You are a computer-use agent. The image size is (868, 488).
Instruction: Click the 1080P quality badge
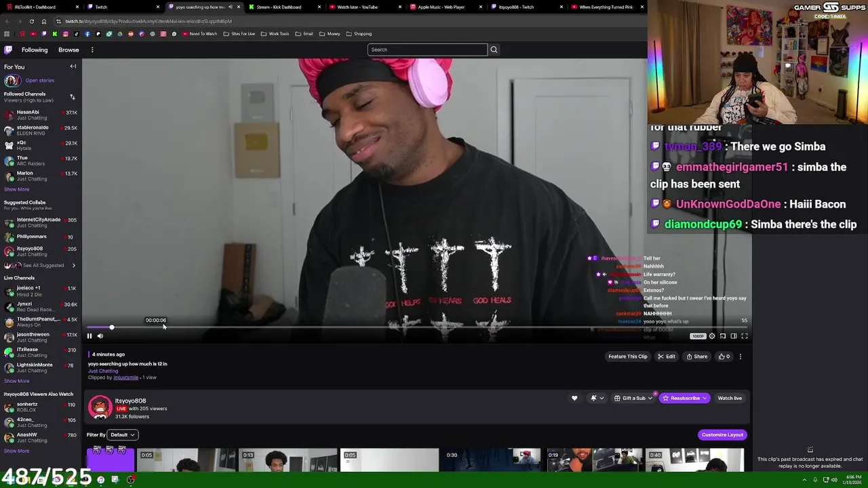pos(698,336)
